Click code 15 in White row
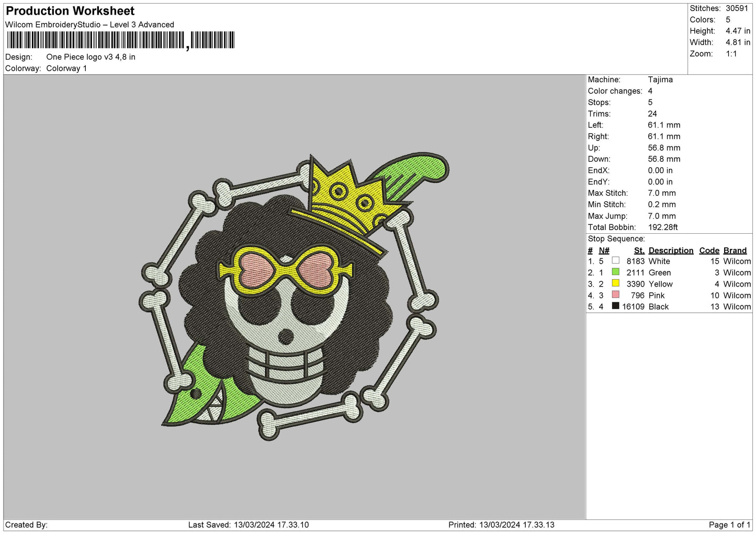 pos(715,261)
